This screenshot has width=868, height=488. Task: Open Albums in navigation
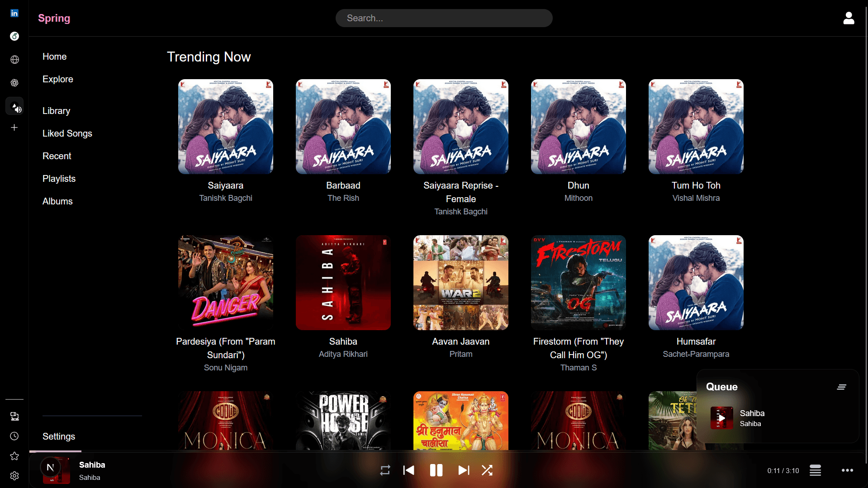coord(57,201)
